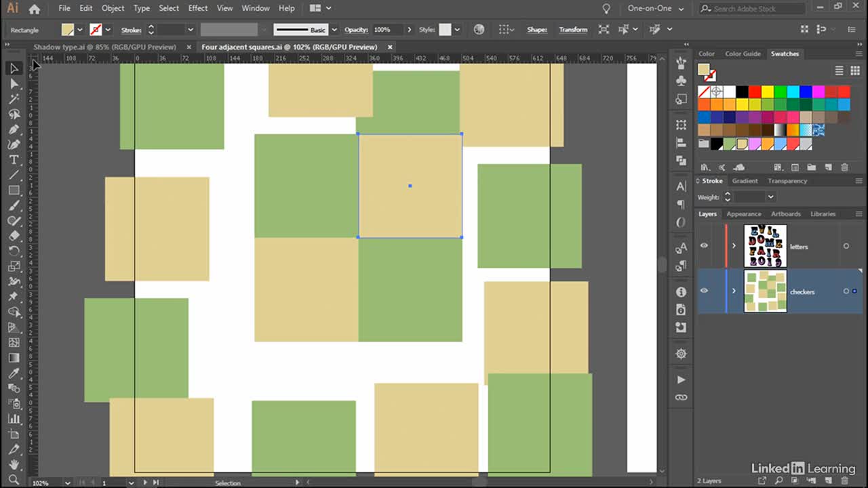Pick the yellow swatch in first row
This screenshot has height=488, width=868.
coord(768,91)
